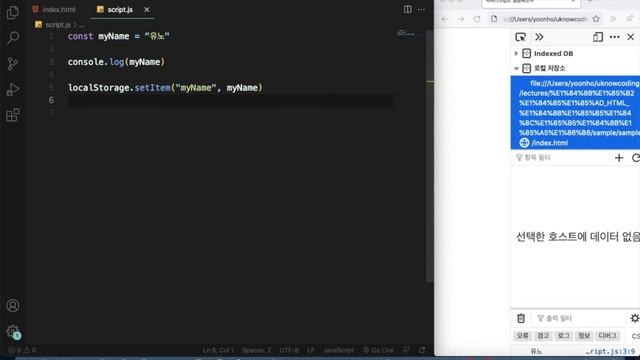
Task: Open errors and warnings in status bar
Action: coord(22,350)
